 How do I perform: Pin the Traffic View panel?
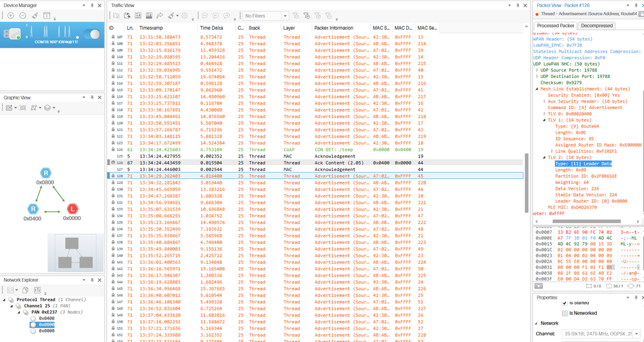tap(518, 5)
